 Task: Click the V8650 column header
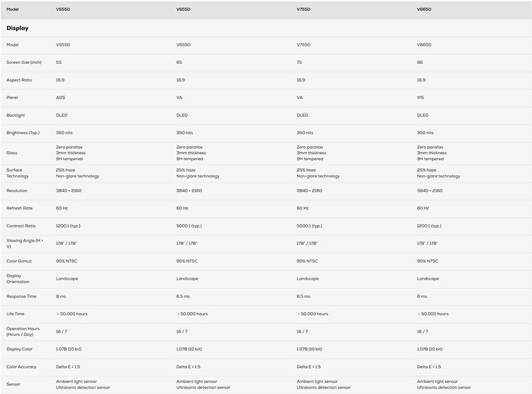424,9
